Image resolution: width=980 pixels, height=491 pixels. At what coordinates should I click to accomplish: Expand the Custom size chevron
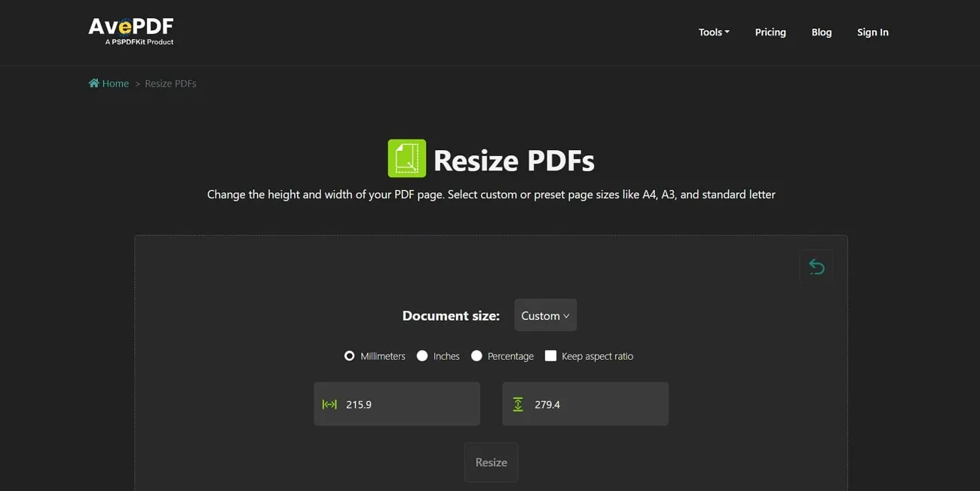click(567, 316)
